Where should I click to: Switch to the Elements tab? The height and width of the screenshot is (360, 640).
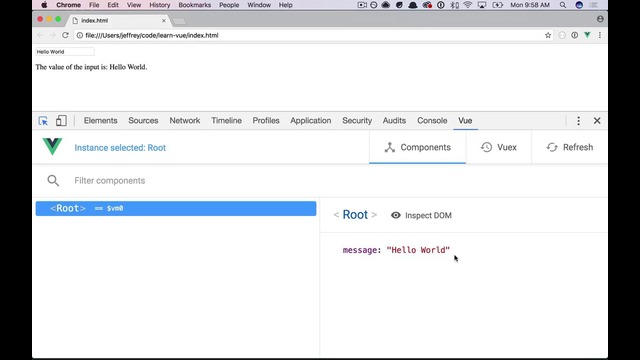coord(100,120)
